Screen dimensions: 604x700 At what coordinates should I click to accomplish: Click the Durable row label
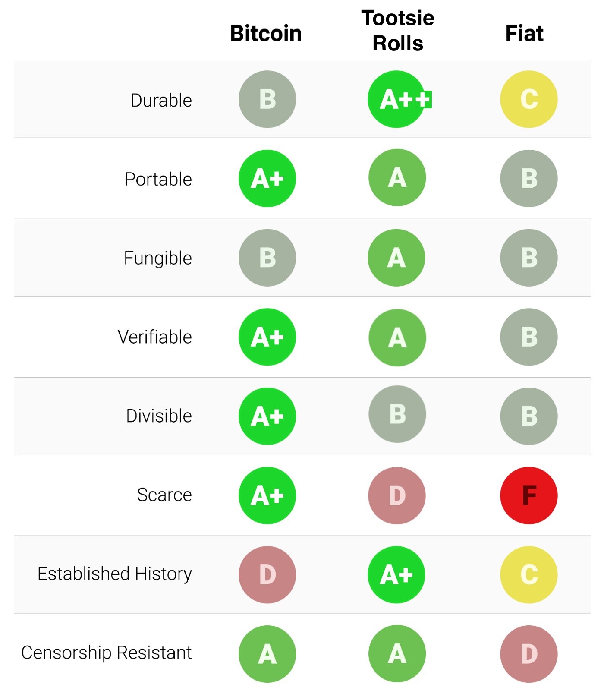(x=161, y=100)
